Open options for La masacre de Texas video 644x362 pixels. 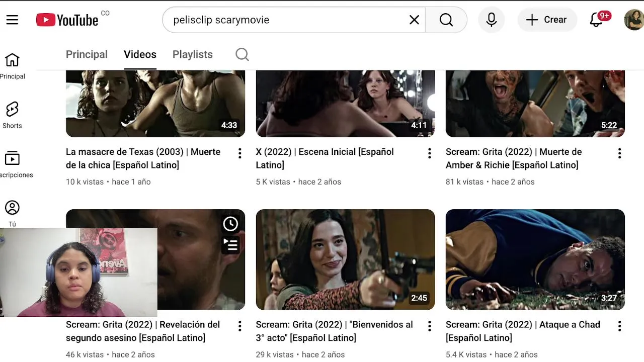[240, 153]
